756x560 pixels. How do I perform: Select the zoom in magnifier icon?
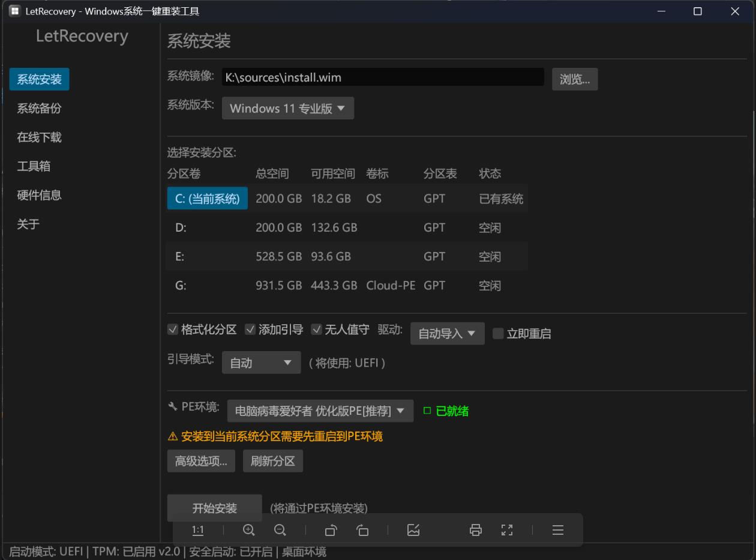[x=248, y=530]
